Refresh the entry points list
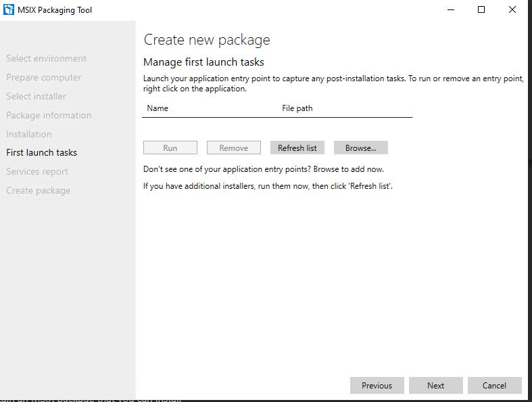532x402 pixels. pyautogui.click(x=297, y=148)
